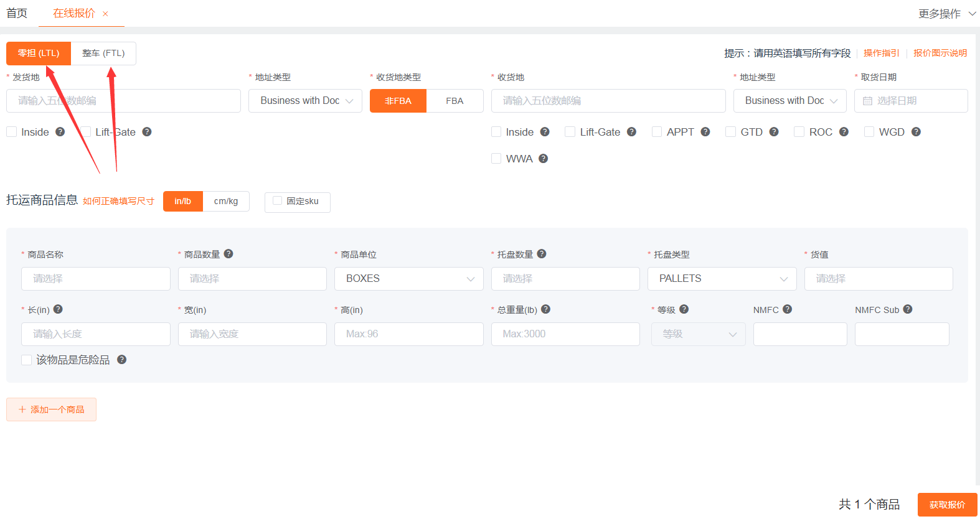Click help icon beside GTD option
Screen dimensions: 980x524
point(774,132)
